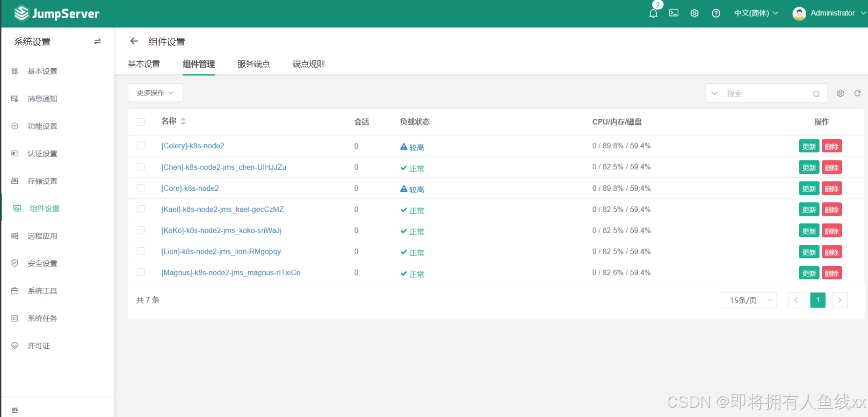Open the [Kael]-k8s-node2-jms_kael-gecCzMZ link
Image resolution: width=868 pixels, height=417 pixels.
222,209
